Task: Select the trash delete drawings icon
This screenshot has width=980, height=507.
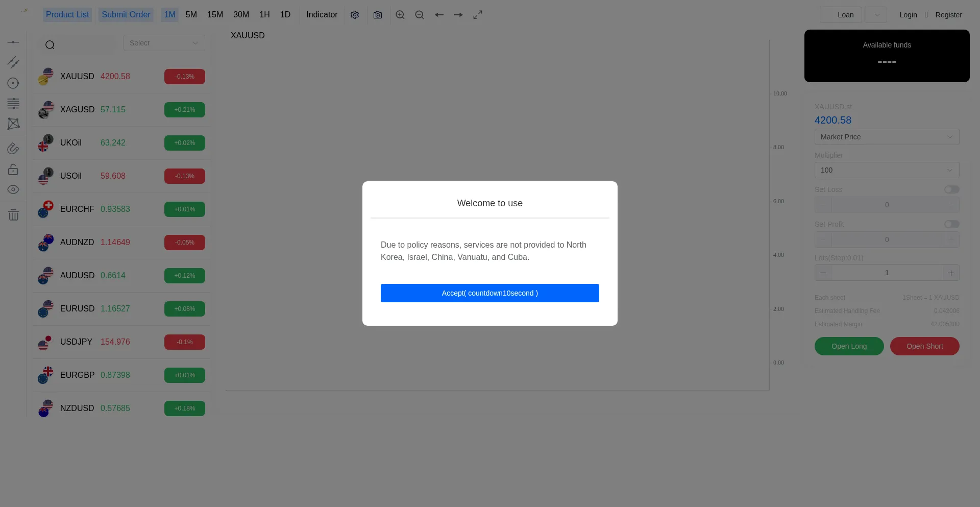Action: click(13, 215)
